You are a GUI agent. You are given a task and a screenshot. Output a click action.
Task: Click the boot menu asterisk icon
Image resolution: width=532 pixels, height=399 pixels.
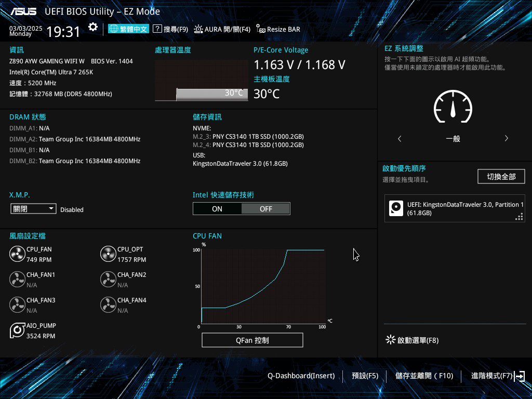pyautogui.click(x=390, y=340)
